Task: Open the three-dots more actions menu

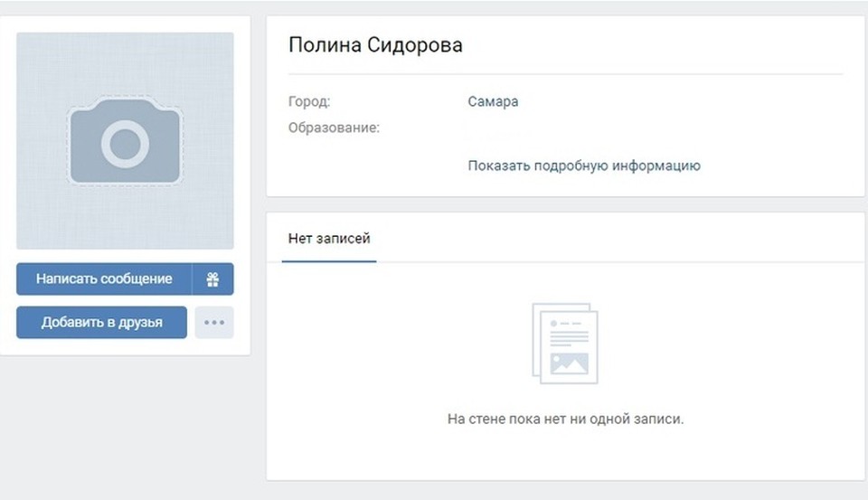Action: click(x=214, y=323)
